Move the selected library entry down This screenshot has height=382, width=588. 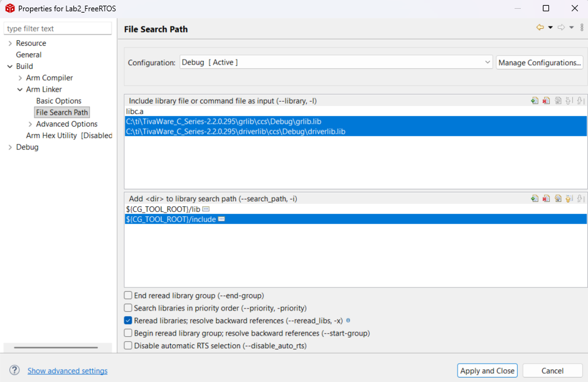click(580, 101)
